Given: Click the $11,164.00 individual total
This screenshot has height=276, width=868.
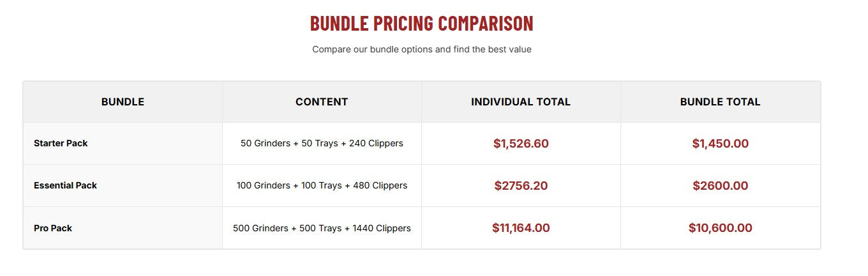Looking at the screenshot, I should (x=521, y=228).
